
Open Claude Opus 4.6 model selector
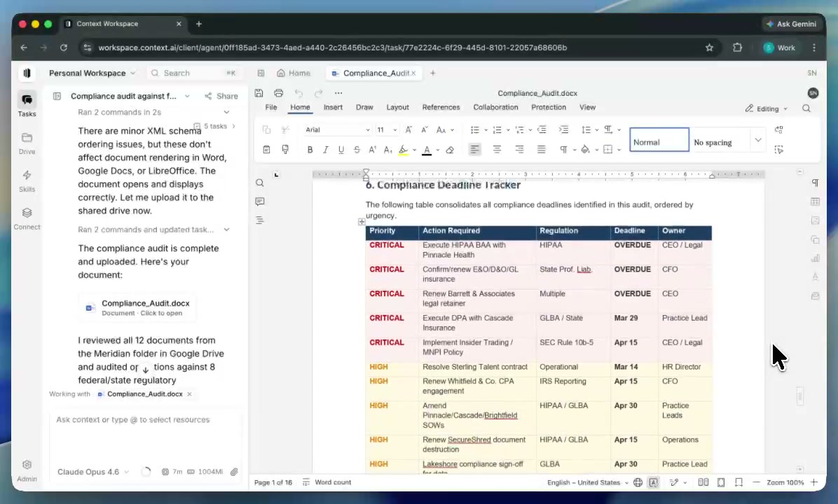click(93, 472)
